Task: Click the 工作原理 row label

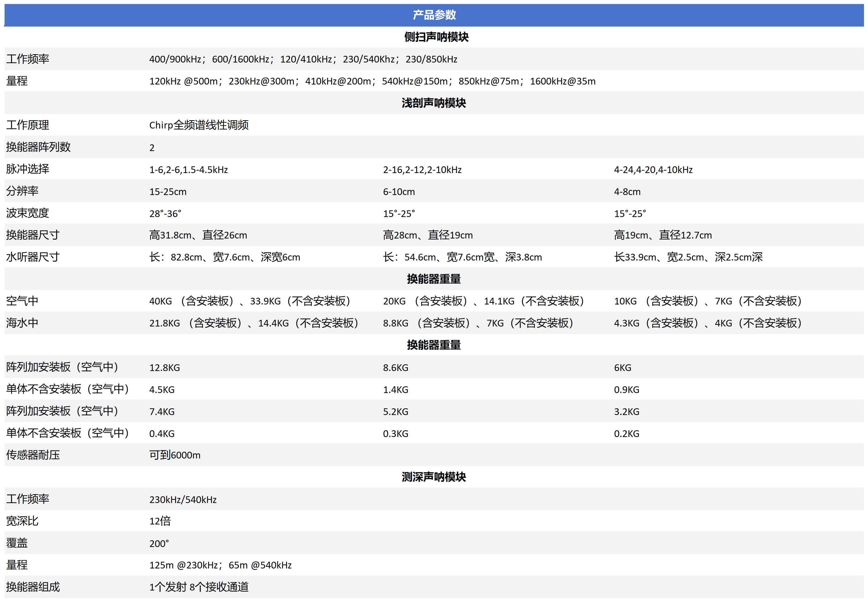Action: coord(28,125)
